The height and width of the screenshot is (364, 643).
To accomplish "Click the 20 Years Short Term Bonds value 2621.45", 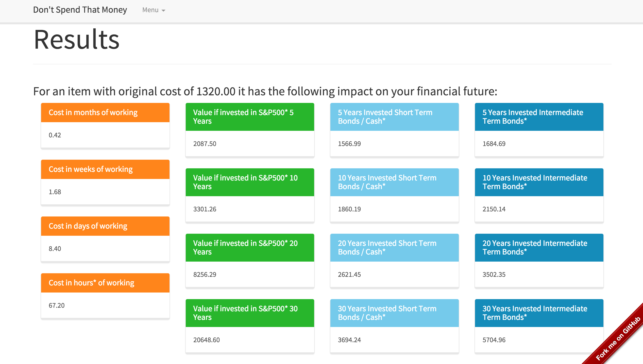I will click(x=349, y=275).
